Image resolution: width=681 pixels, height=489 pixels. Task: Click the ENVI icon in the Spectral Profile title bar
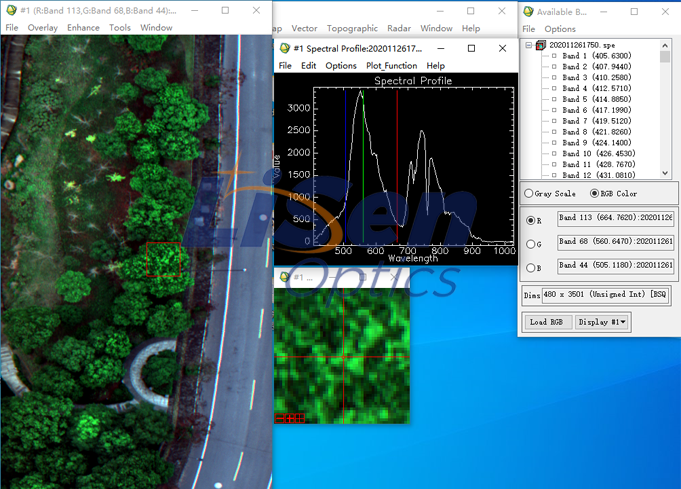tap(284, 48)
